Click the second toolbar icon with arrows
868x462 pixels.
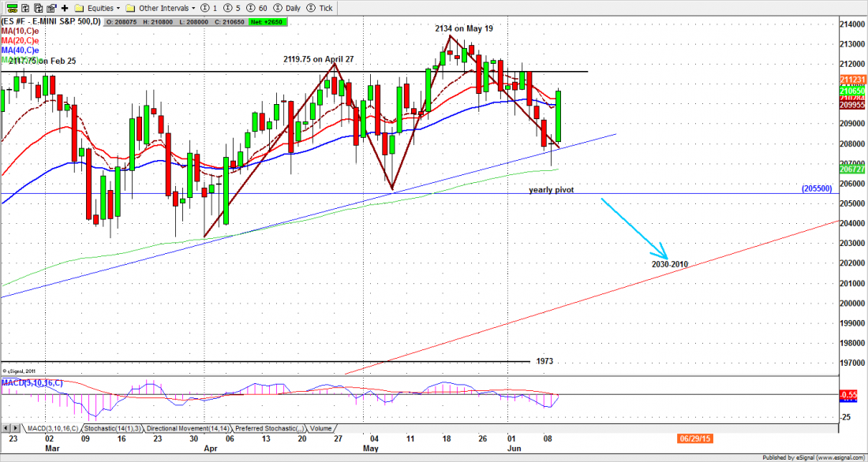[x=25, y=7]
